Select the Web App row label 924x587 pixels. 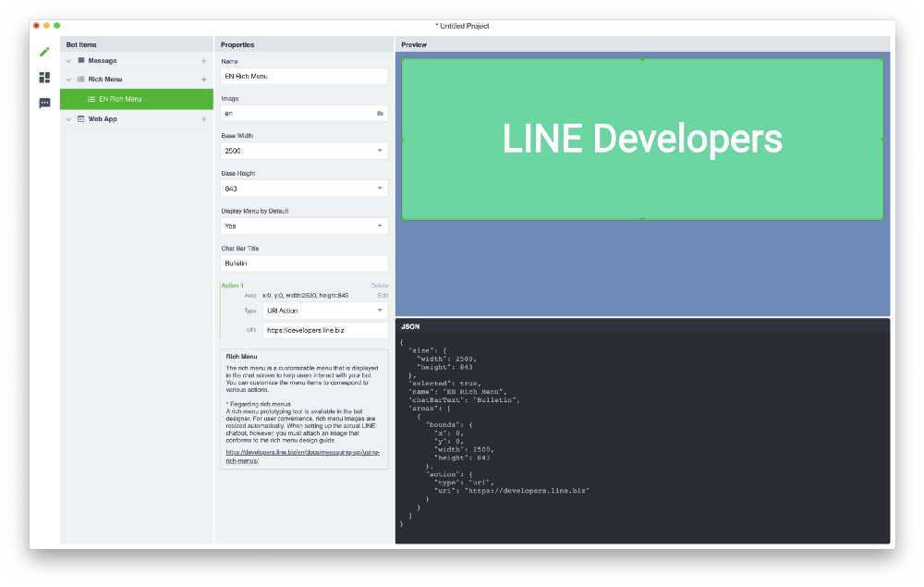click(103, 119)
